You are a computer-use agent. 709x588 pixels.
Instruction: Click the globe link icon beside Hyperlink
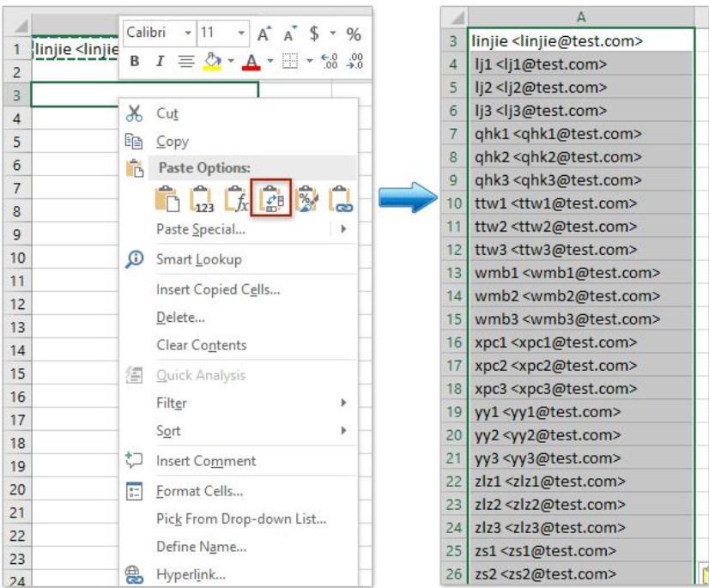point(134,574)
